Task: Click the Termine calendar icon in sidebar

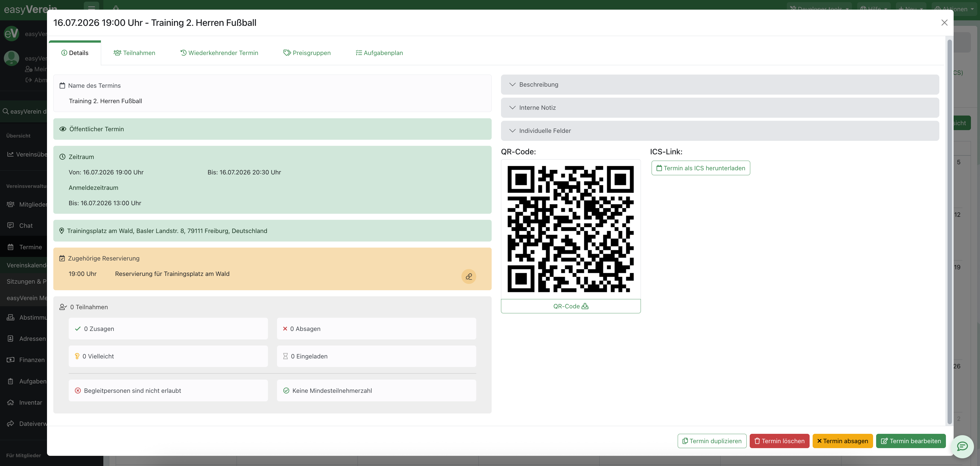Action: point(11,247)
